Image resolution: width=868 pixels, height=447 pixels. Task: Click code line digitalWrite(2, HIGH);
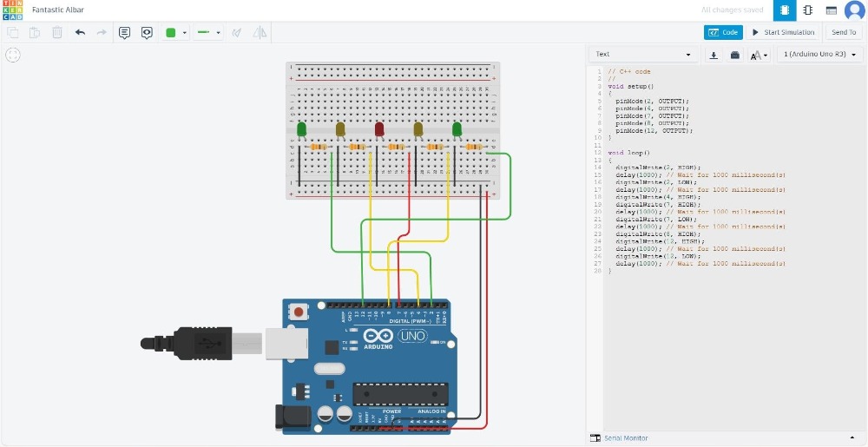click(x=658, y=167)
